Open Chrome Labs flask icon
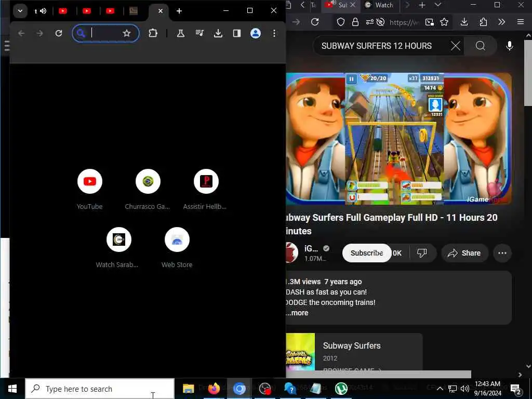Image resolution: width=532 pixels, height=399 pixels. point(180,33)
